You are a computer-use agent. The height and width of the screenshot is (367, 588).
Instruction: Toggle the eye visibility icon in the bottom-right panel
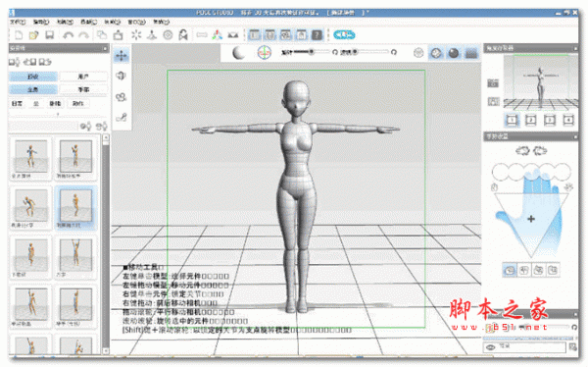point(491,347)
